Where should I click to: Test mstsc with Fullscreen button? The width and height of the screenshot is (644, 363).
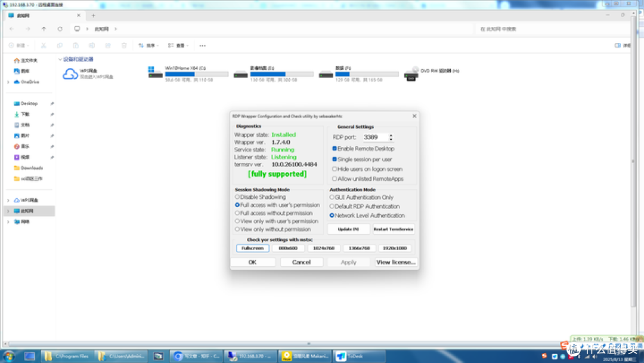(x=253, y=248)
